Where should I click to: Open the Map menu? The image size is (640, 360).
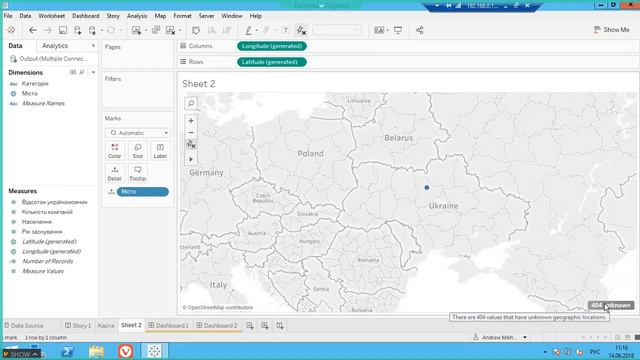[x=160, y=16]
